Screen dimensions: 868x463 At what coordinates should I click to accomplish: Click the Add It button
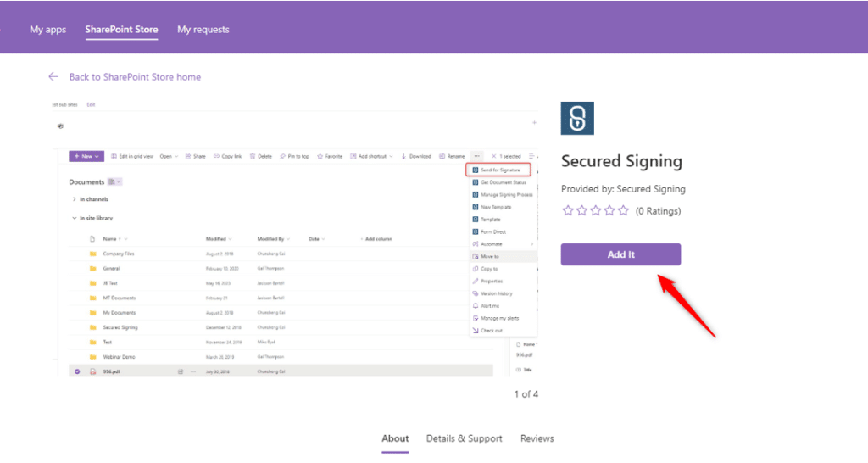[x=620, y=254]
